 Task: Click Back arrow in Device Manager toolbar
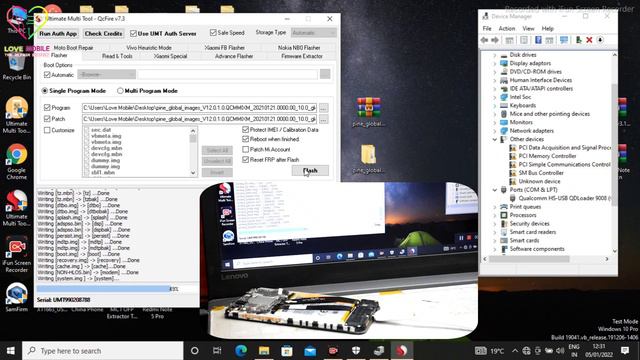[x=484, y=40]
